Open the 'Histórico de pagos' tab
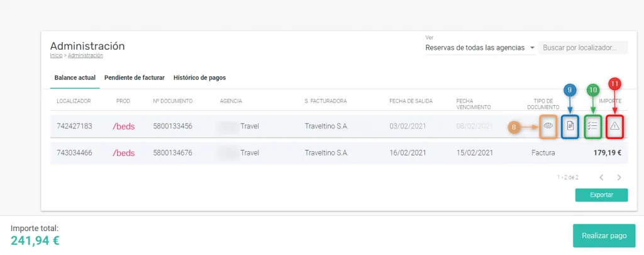 [x=199, y=78]
